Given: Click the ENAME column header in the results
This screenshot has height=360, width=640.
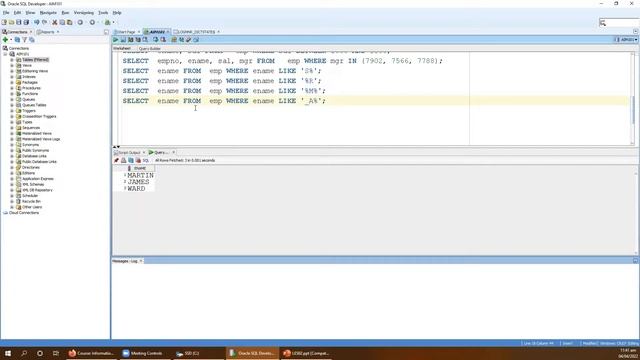Looking at the screenshot, I should (140, 168).
